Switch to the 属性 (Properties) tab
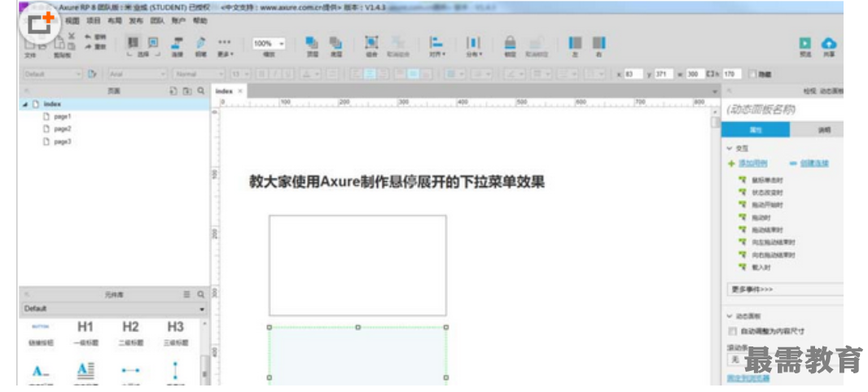868x392 pixels. click(x=756, y=130)
